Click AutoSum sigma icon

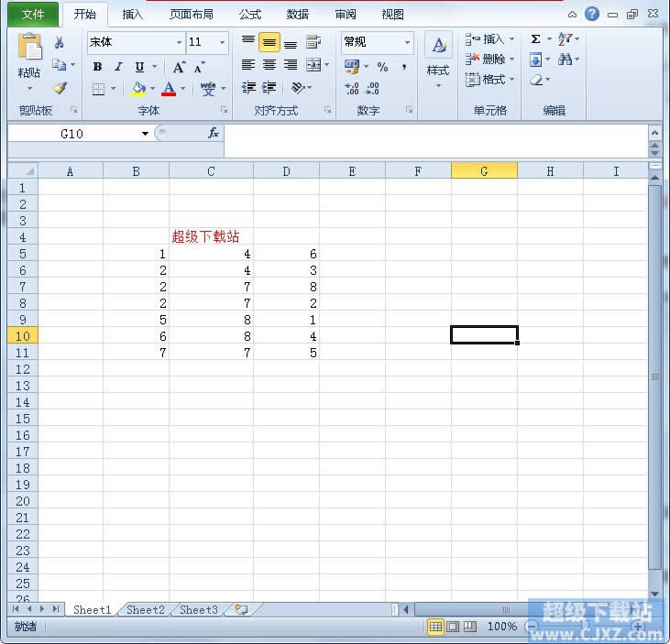535,39
